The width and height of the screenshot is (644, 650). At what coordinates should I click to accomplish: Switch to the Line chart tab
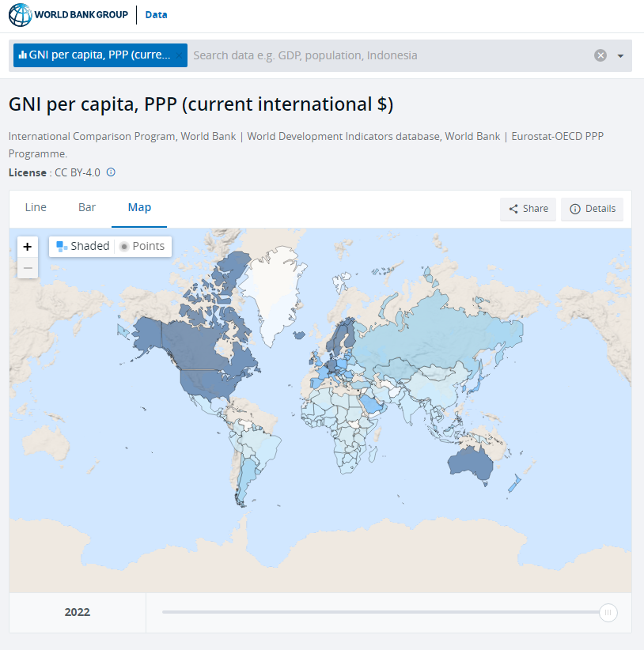pos(36,207)
